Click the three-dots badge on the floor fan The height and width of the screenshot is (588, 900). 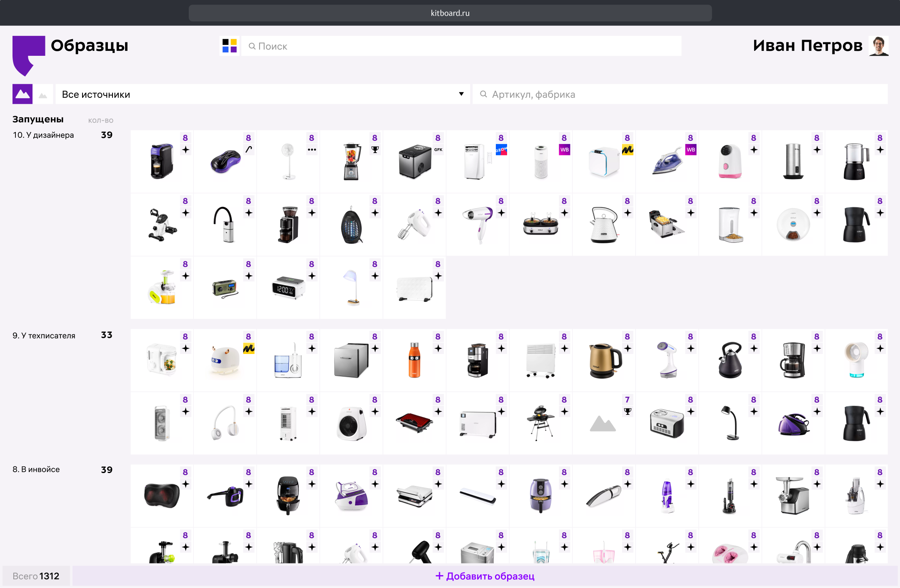(312, 149)
